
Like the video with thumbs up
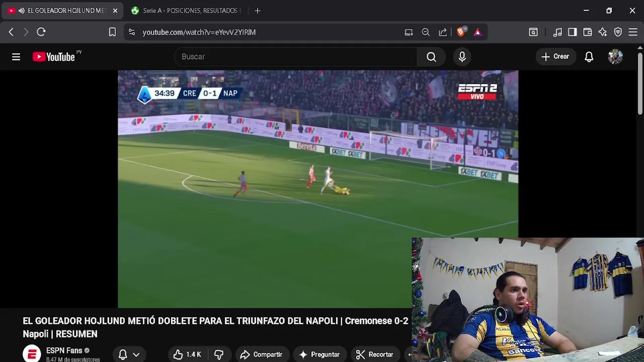(187, 354)
